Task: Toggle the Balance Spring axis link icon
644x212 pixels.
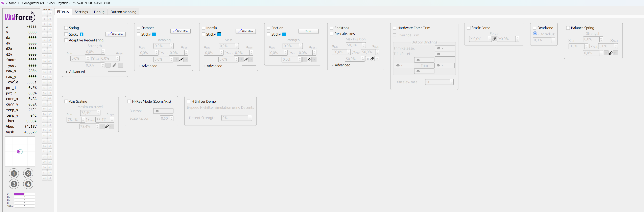Action: (x=611, y=53)
